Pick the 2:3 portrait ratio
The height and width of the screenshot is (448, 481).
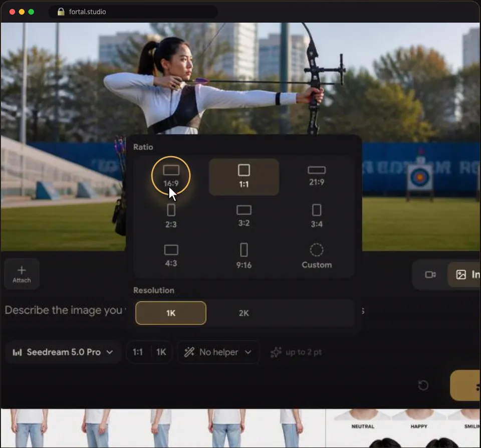pyautogui.click(x=171, y=216)
